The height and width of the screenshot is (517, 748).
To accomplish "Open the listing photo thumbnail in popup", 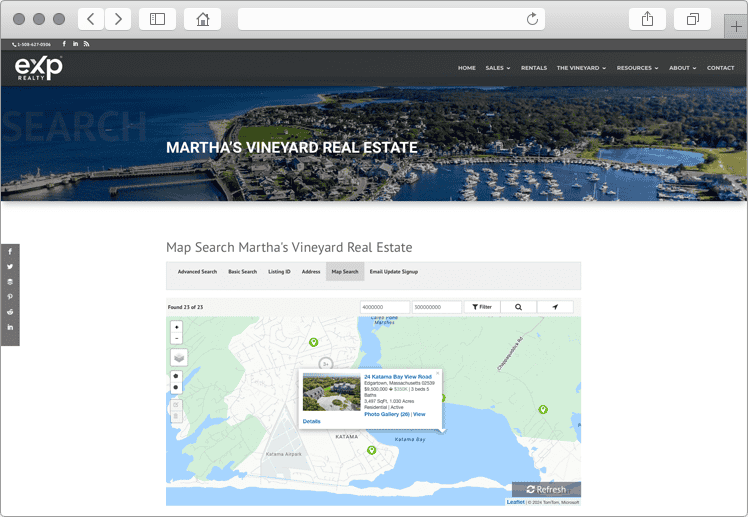I will pyautogui.click(x=332, y=393).
